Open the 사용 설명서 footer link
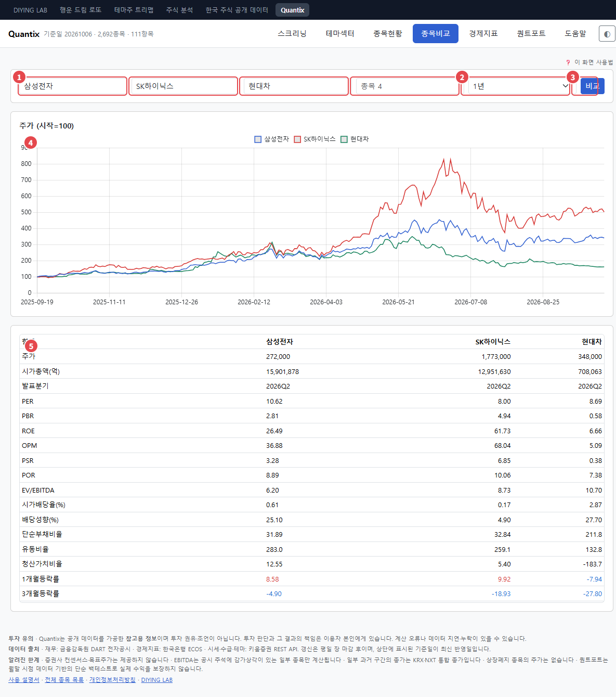 point(24,680)
